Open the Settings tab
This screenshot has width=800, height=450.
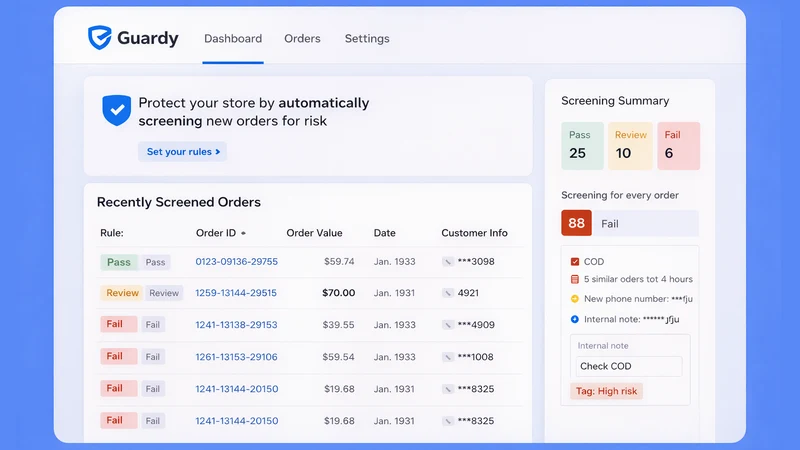coord(367,39)
